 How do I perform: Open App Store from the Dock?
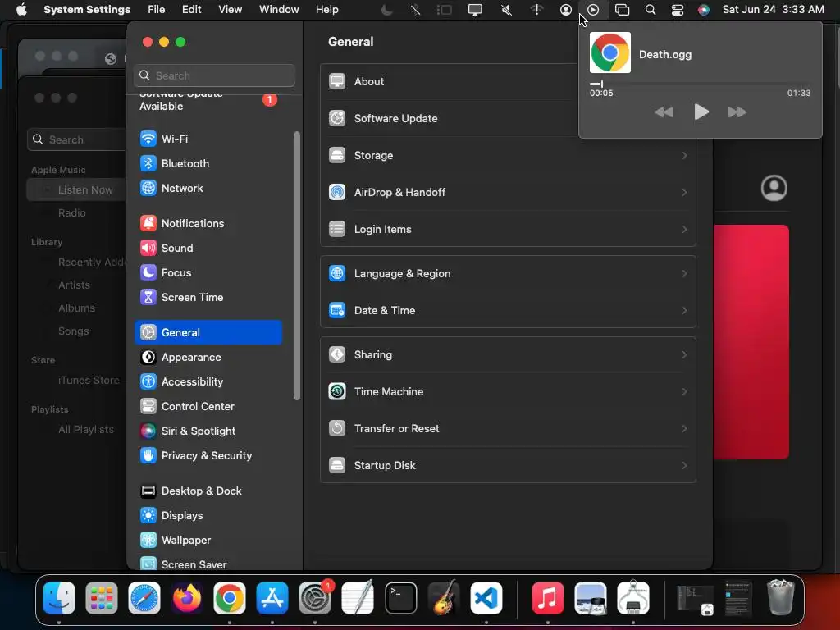click(272, 598)
